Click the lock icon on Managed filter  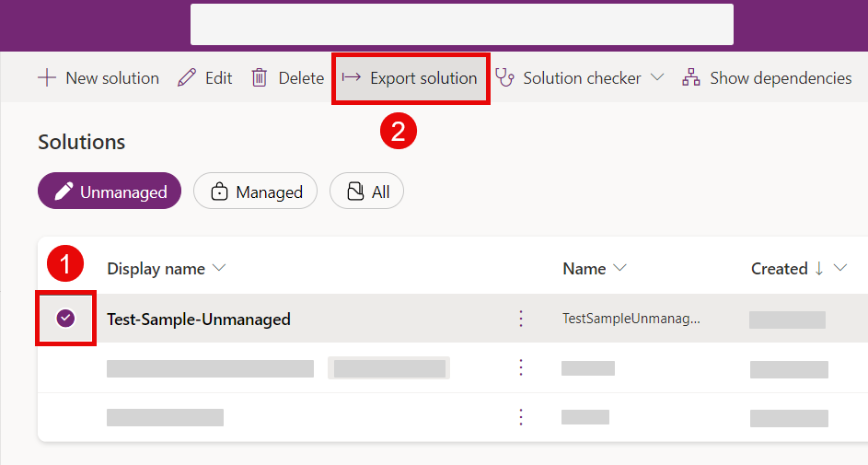pyautogui.click(x=219, y=192)
